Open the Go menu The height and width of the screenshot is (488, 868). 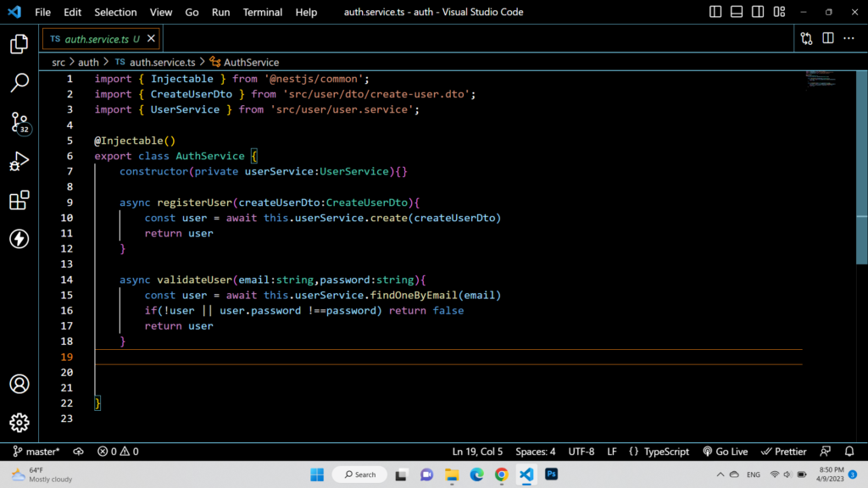(x=192, y=12)
